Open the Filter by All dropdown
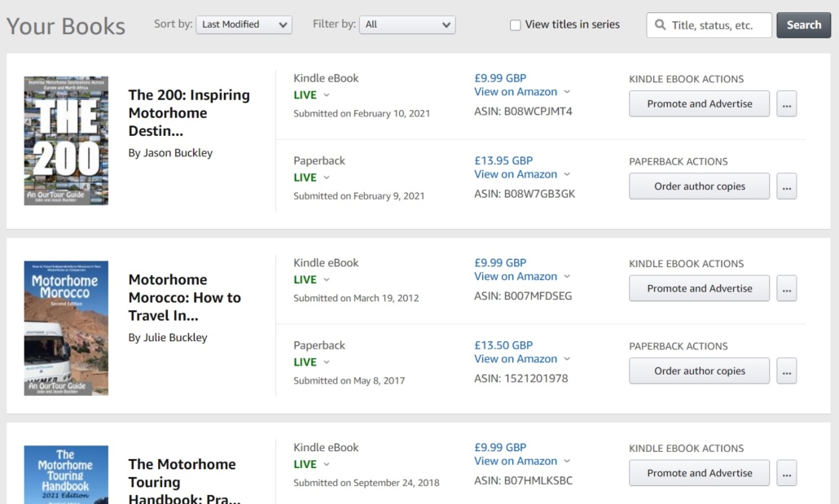This screenshot has width=839, height=504. (x=406, y=24)
